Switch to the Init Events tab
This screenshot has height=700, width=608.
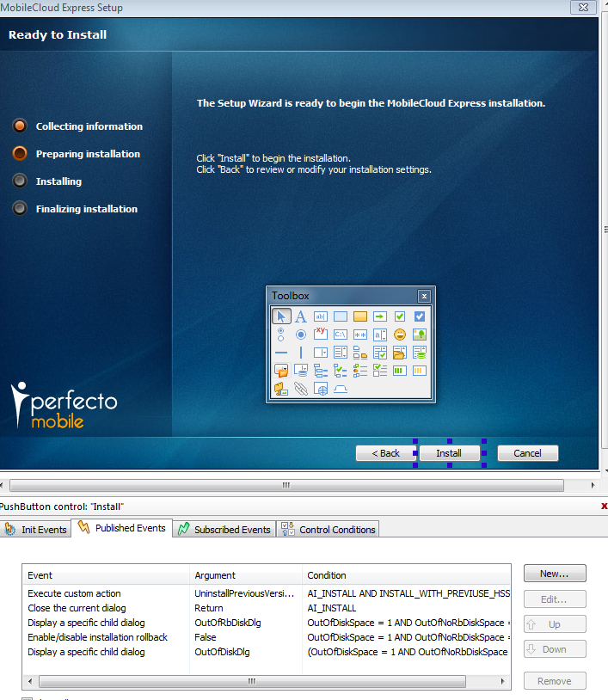(36, 530)
